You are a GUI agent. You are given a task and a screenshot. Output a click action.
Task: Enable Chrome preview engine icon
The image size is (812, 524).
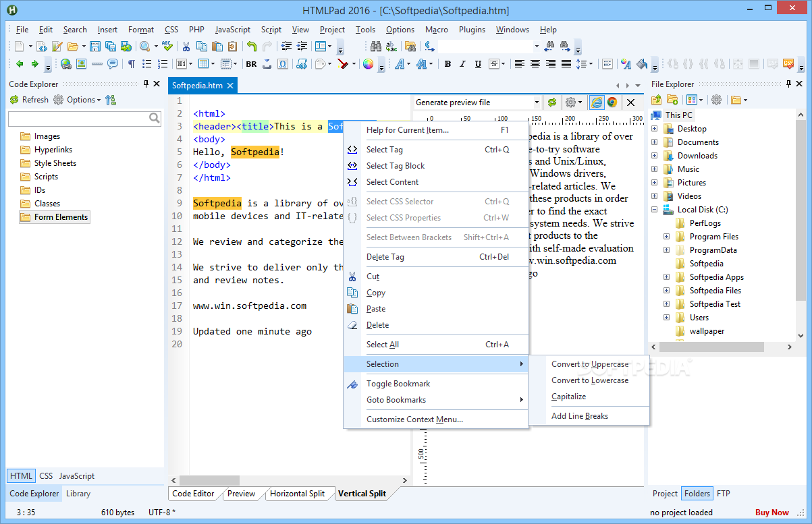pyautogui.click(x=612, y=103)
